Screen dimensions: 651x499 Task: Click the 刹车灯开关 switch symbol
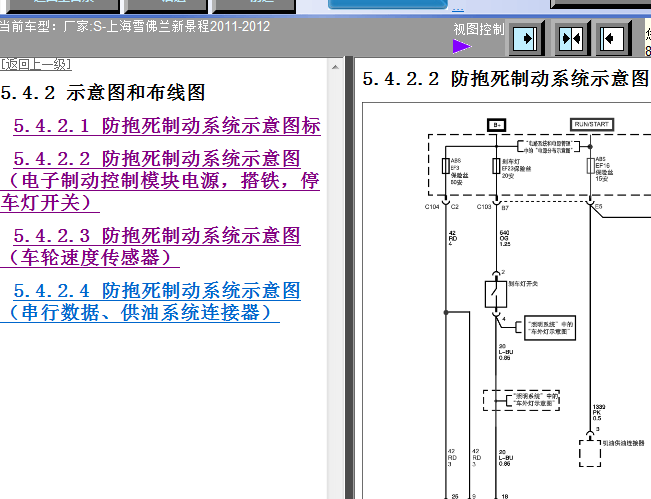[x=496, y=294]
